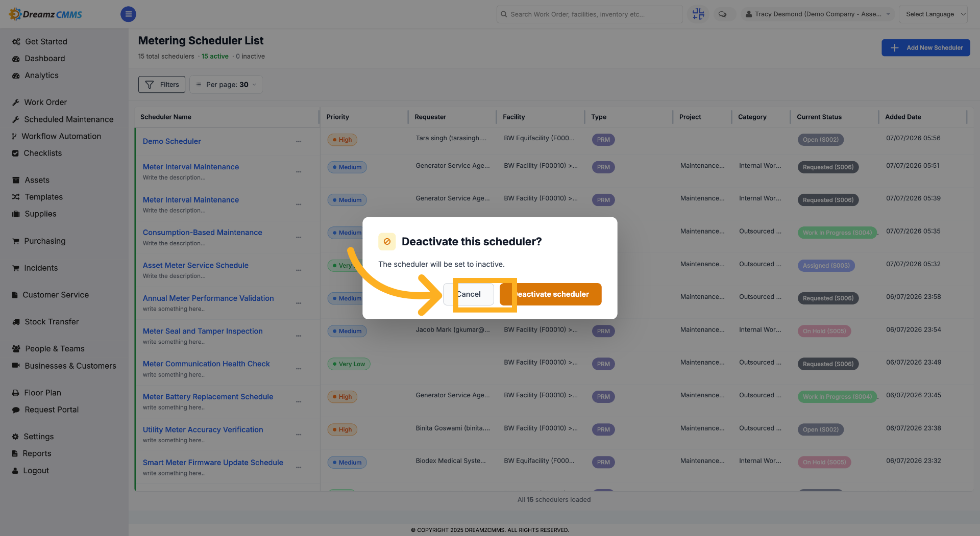Click the plus icon on Add New Scheduler
The height and width of the screenshot is (536, 980).
pos(894,48)
